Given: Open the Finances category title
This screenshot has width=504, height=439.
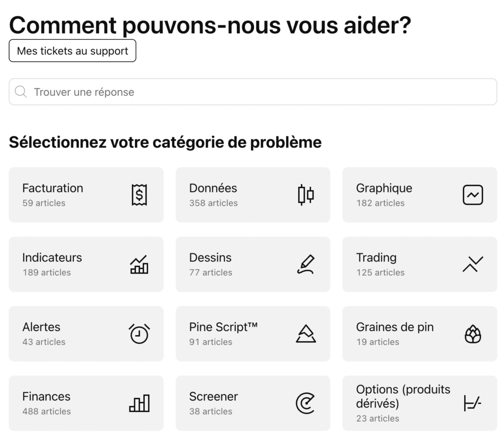Looking at the screenshot, I should [46, 396].
